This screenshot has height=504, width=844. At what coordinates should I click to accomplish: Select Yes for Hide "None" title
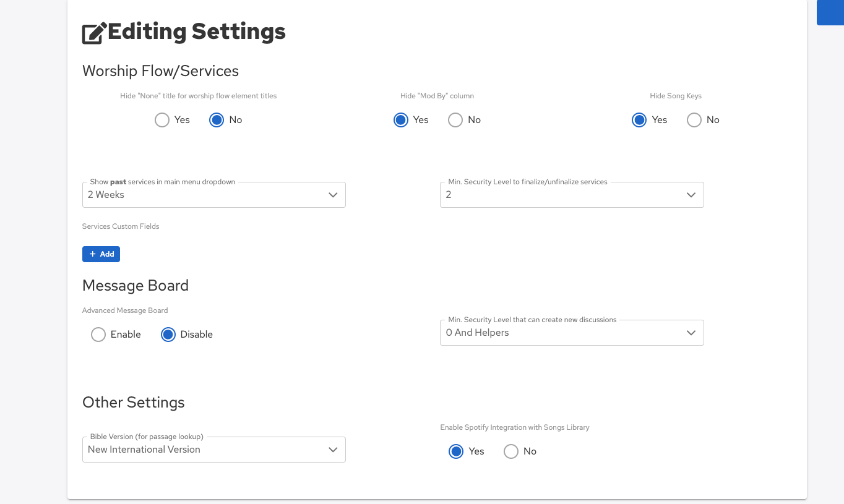coord(162,120)
